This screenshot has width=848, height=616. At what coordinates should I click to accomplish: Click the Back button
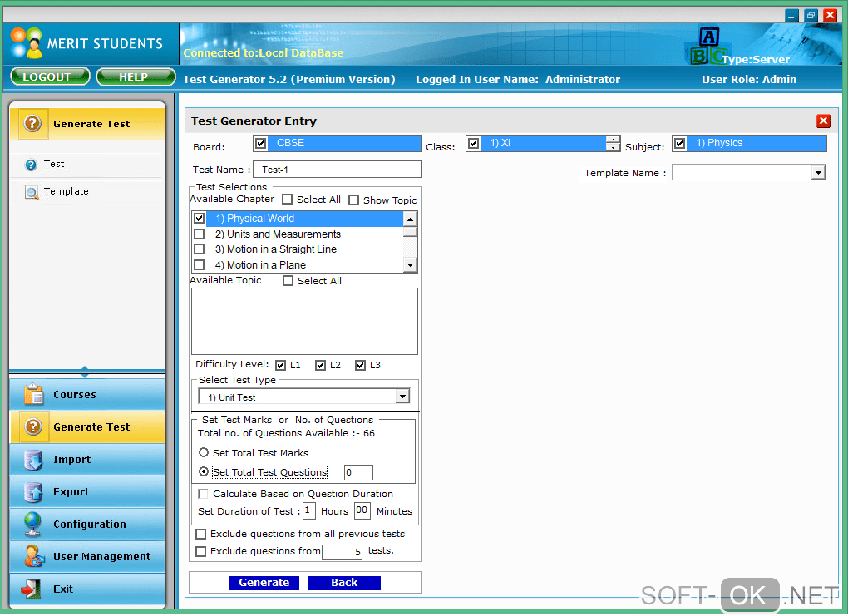344,583
